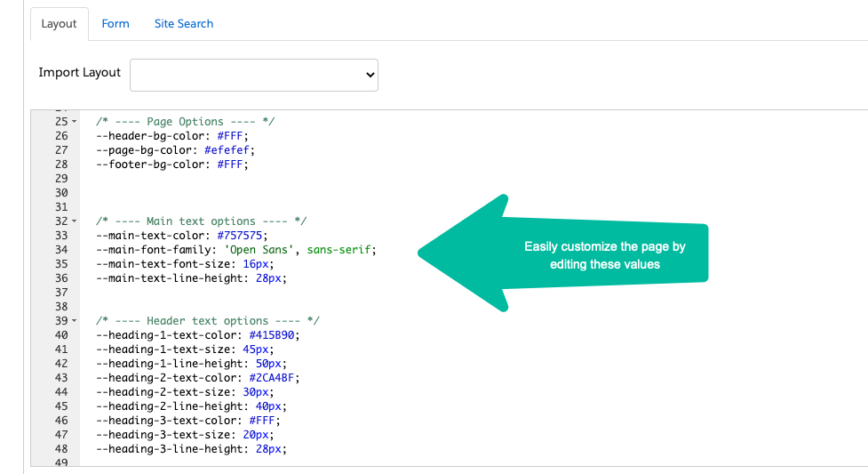The image size is (868, 474).
Task: Open the Site Search tab
Action: point(184,24)
